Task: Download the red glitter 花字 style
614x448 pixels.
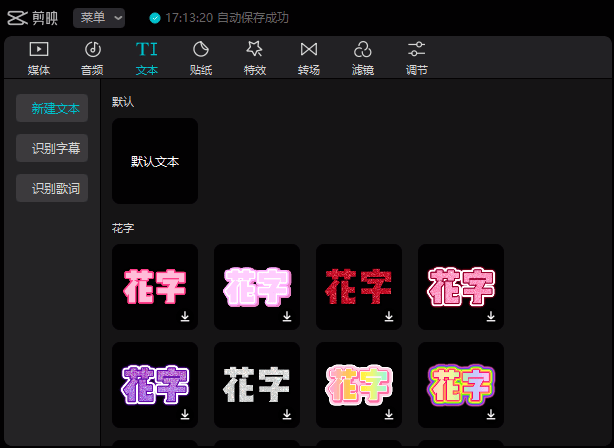Action: coord(389,316)
